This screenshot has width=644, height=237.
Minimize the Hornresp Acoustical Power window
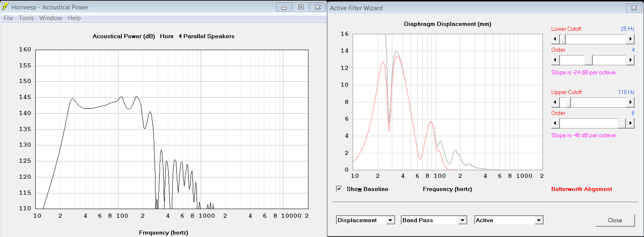(284, 7)
